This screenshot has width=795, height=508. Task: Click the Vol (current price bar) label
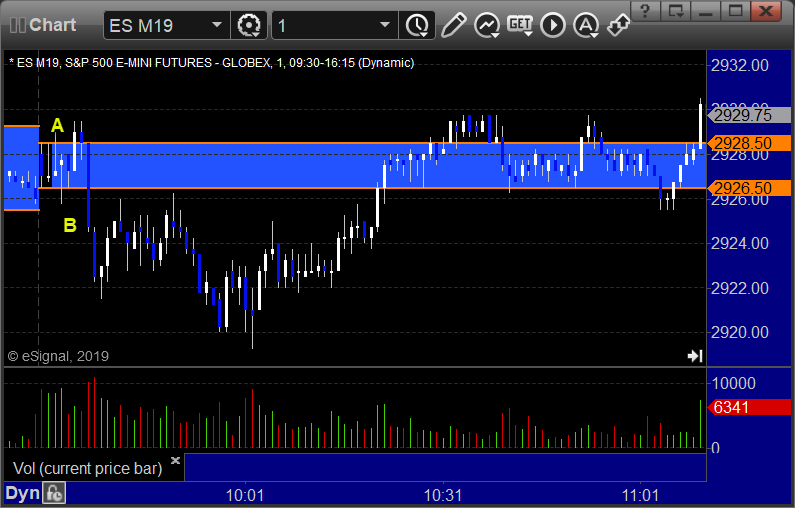tap(87, 468)
